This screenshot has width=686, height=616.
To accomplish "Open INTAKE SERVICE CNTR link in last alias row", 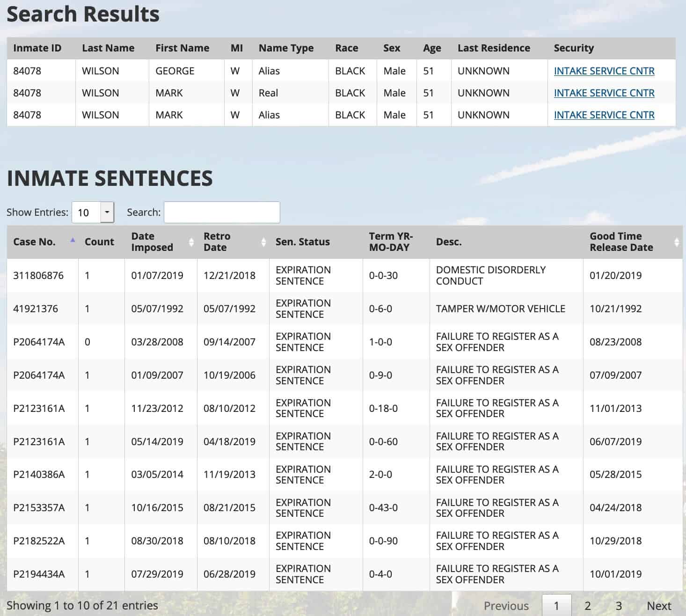I will point(604,115).
